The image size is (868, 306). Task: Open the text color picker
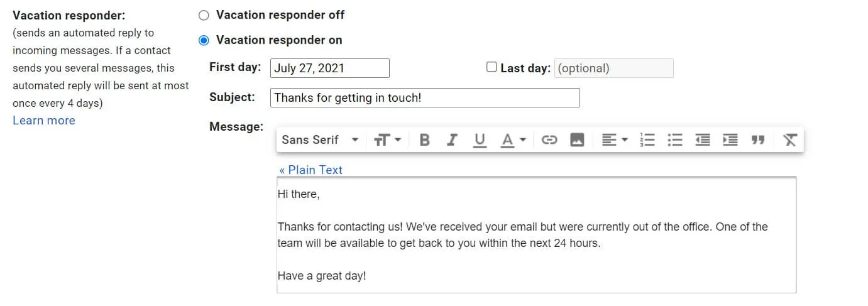(513, 140)
